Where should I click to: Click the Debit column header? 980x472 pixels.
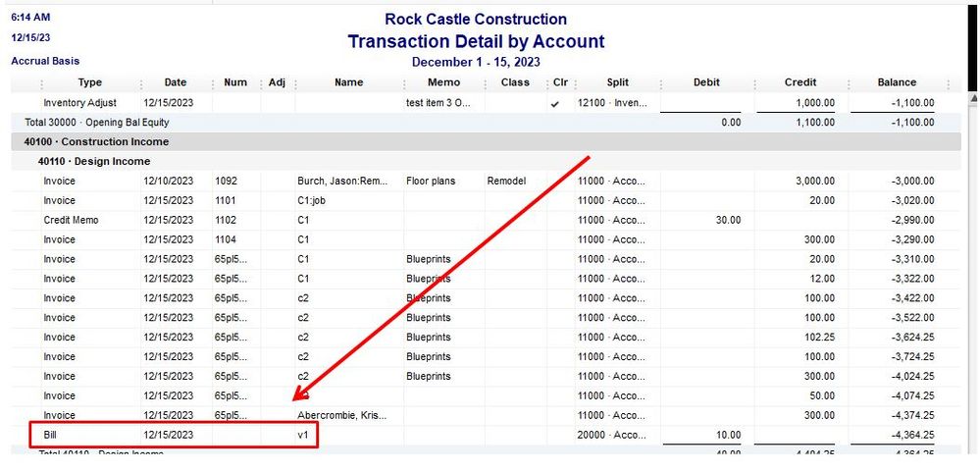(706, 82)
